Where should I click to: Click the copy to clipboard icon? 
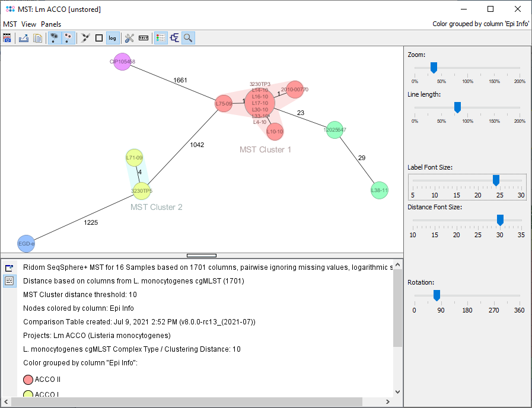coord(37,38)
